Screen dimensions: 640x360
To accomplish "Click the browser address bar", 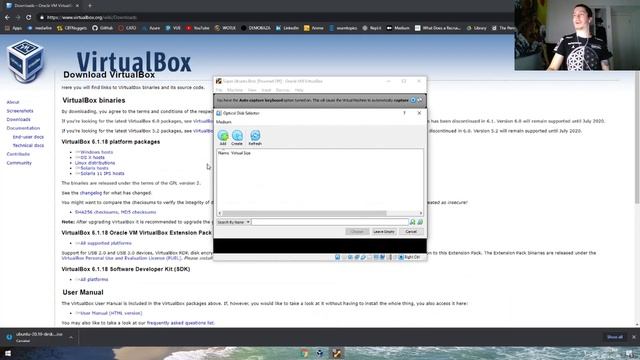I will [269, 18].
